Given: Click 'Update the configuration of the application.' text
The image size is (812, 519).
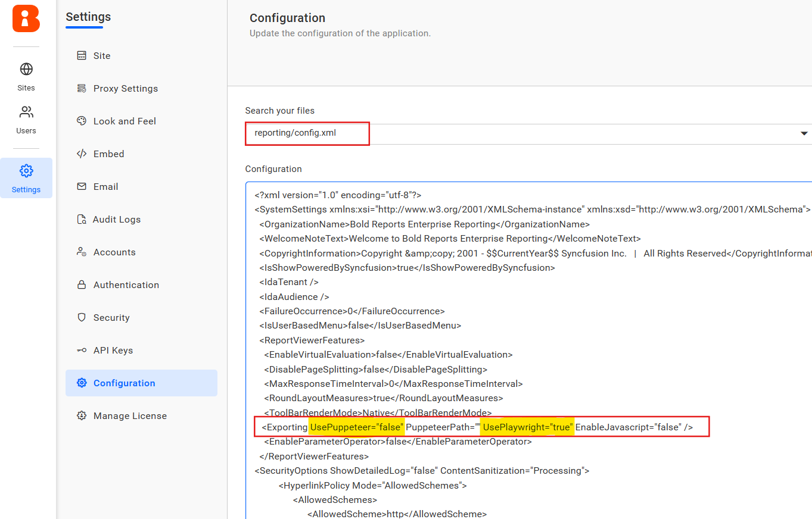Looking at the screenshot, I should coord(340,33).
